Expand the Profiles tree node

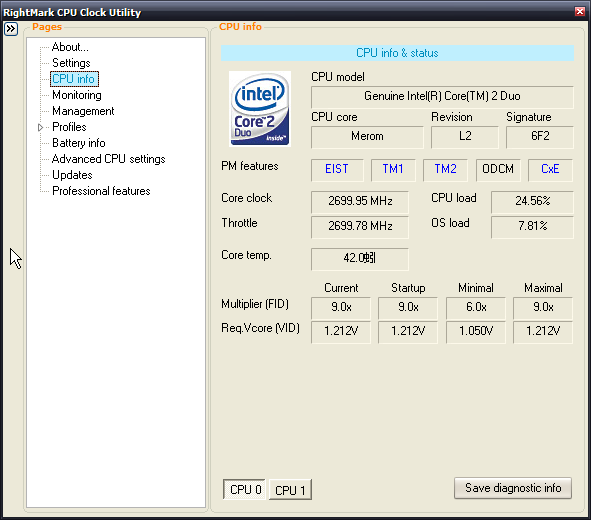click(x=40, y=127)
